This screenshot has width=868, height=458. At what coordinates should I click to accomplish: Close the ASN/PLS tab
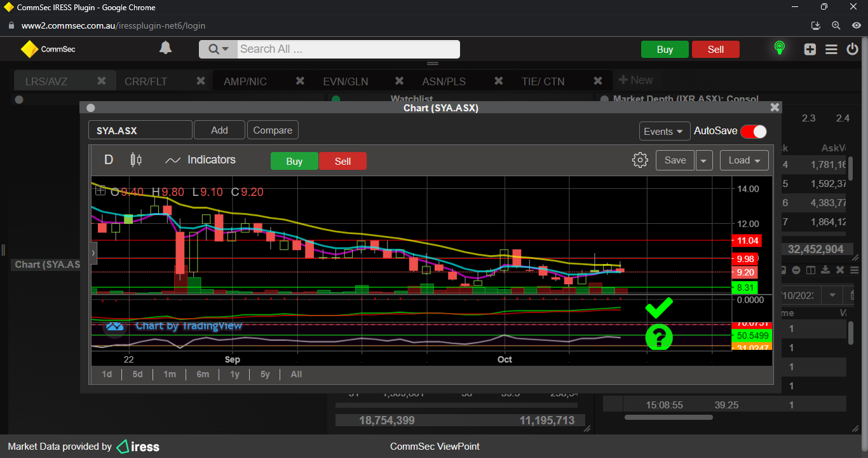(498, 81)
